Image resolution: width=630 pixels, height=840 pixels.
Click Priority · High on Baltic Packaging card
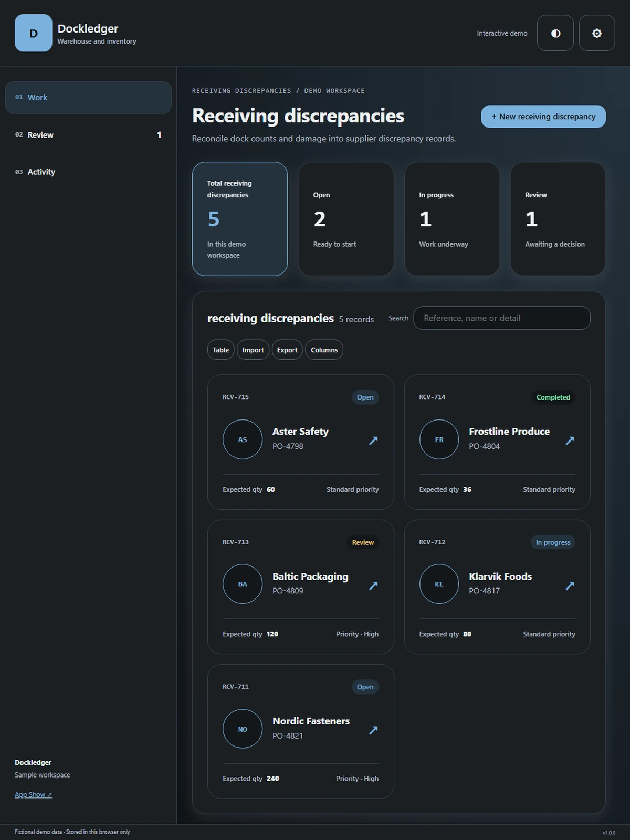tap(357, 634)
